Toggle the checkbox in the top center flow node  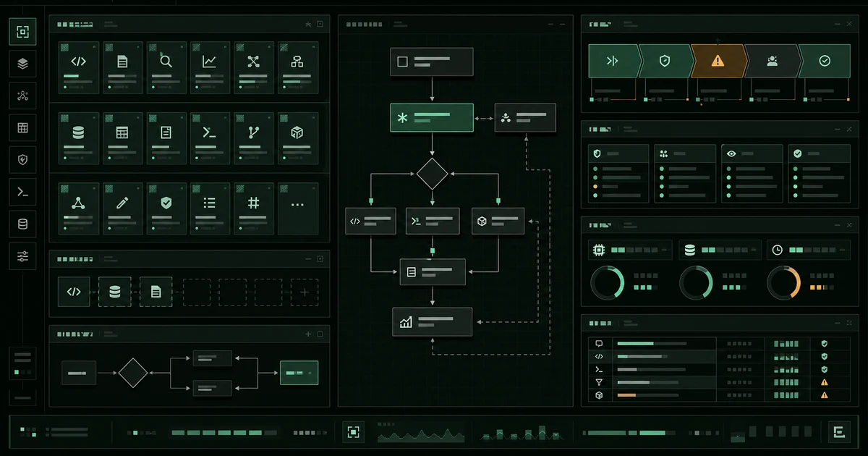click(403, 62)
